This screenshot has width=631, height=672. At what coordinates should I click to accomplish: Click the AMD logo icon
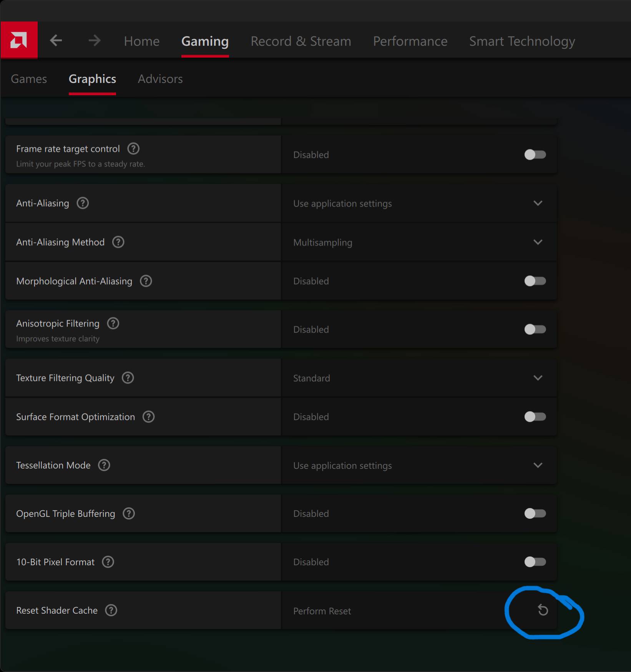[x=19, y=40]
